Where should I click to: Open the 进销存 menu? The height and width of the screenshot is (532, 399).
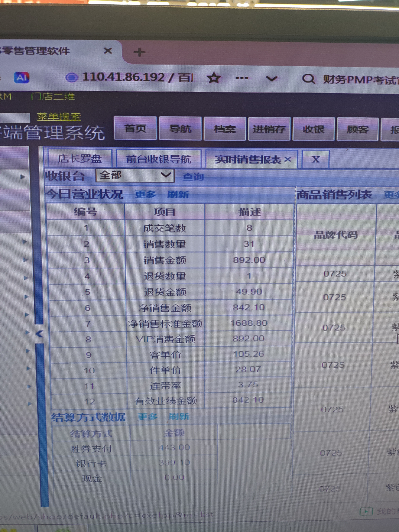(269, 129)
